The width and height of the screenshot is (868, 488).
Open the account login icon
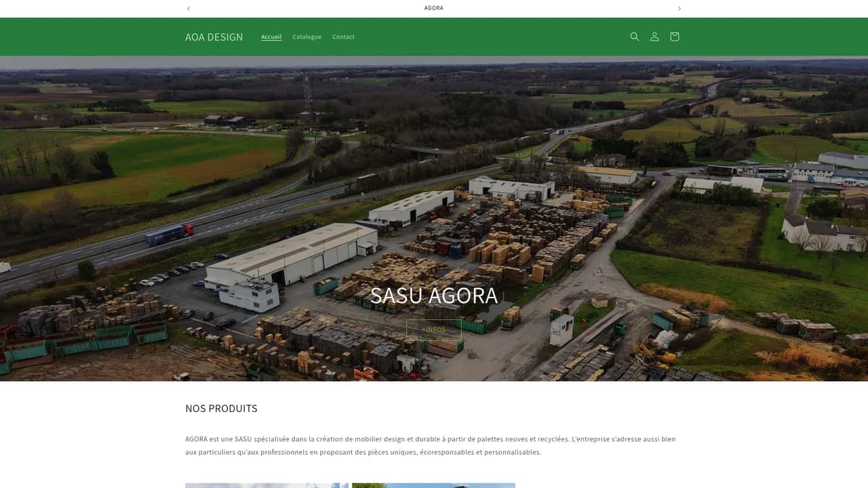(x=654, y=37)
